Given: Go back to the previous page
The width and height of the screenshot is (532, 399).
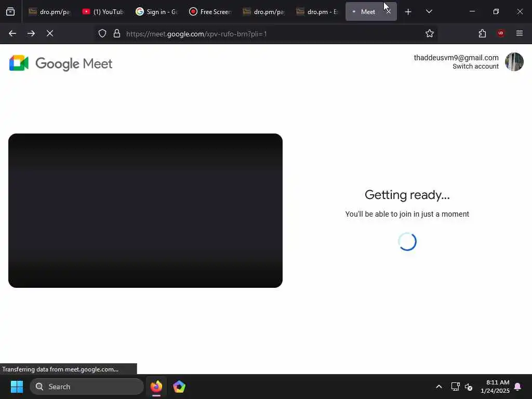Looking at the screenshot, I should coord(12,34).
